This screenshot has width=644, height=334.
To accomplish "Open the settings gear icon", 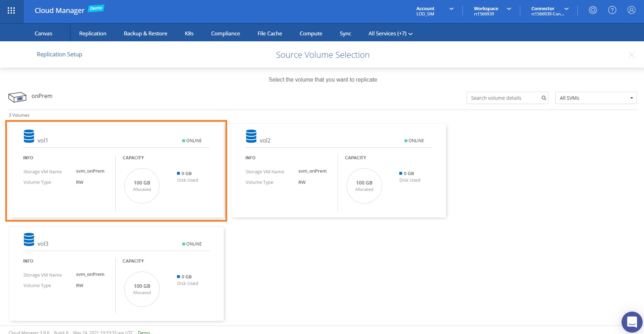I will point(593,10).
